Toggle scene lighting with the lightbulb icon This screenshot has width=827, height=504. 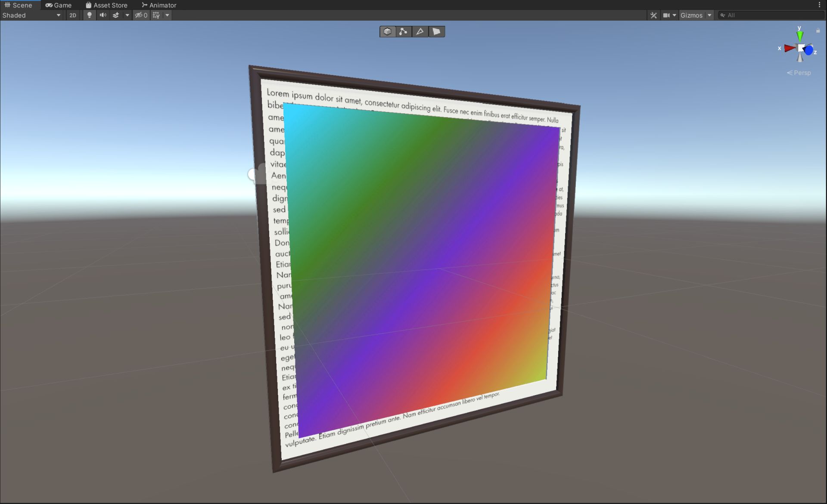point(89,15)
